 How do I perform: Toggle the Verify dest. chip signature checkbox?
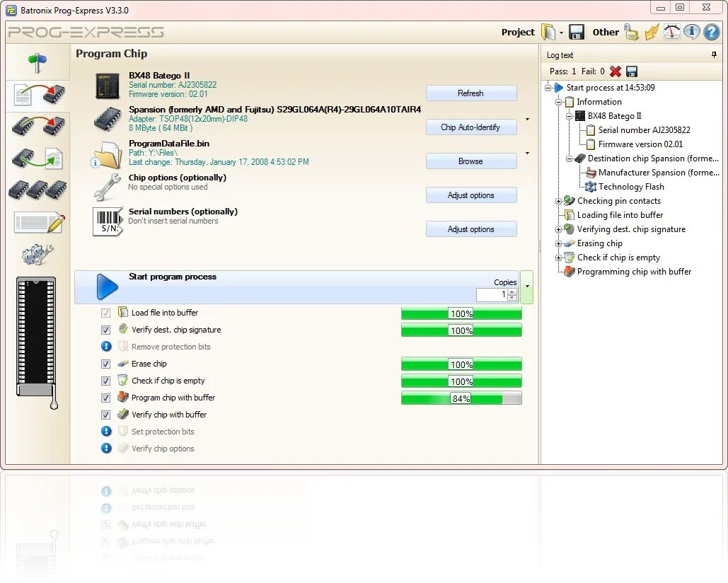(106, 330)
